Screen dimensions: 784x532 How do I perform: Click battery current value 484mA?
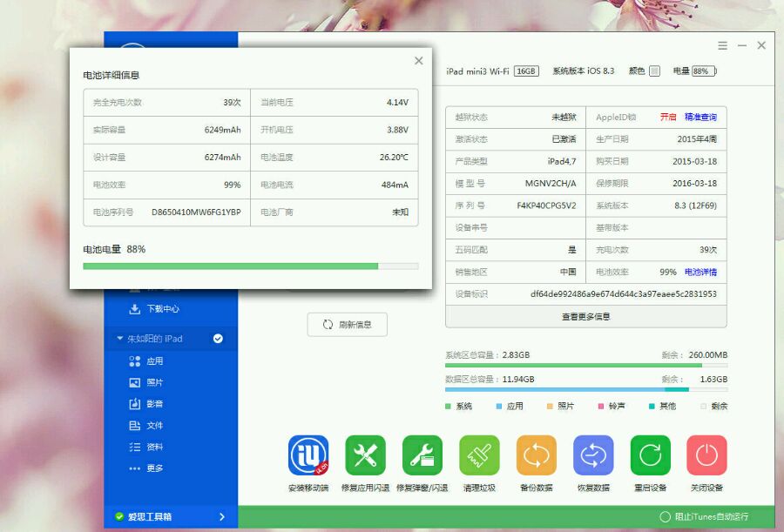395,185
